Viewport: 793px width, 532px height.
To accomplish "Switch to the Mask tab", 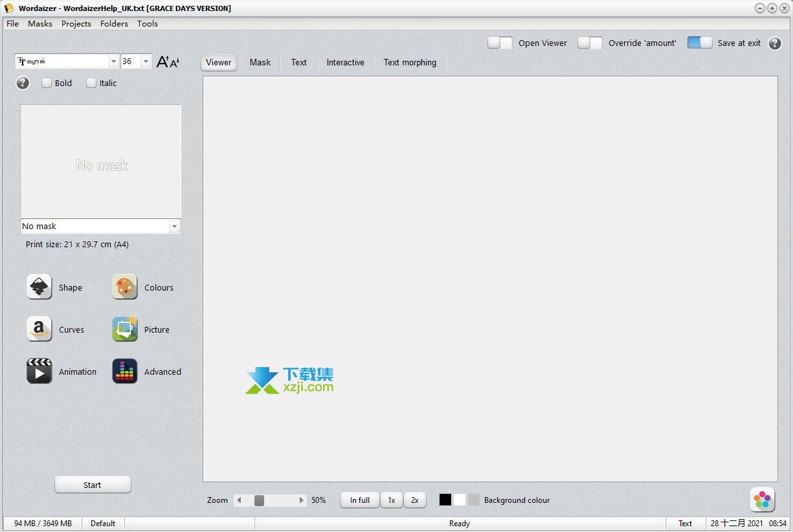I will pos(260,62).
